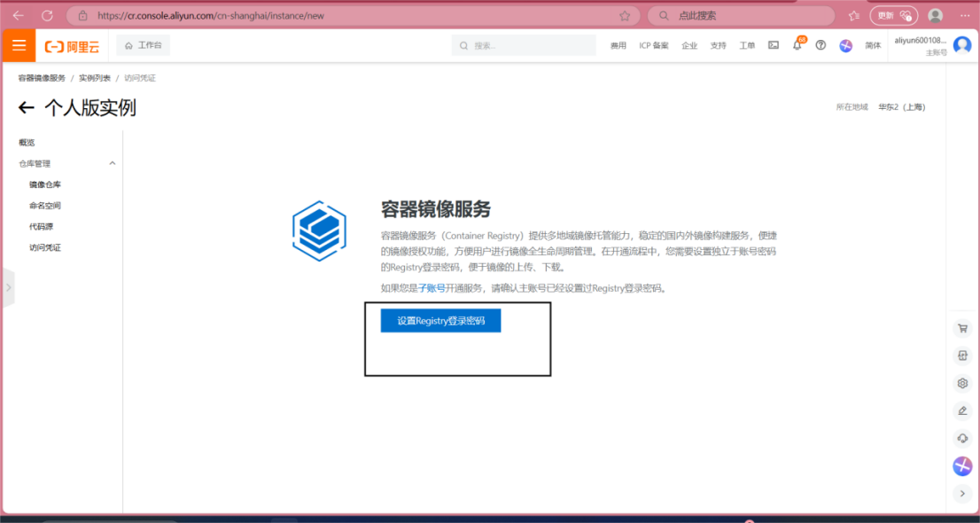Go to 容器镜像服务 breadcrumb
This screenshot has height=523, width=980.
(42, 78)
